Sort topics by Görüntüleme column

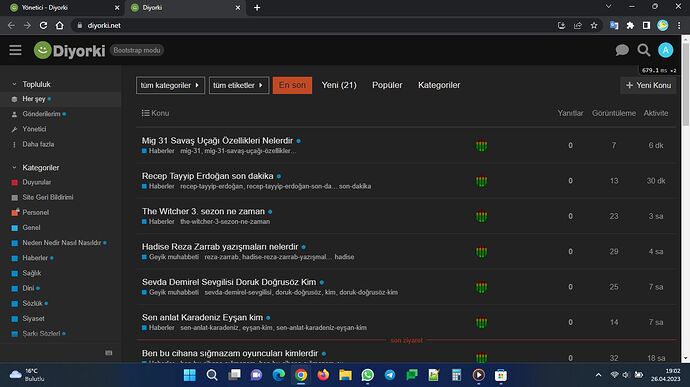coord(613,113)
